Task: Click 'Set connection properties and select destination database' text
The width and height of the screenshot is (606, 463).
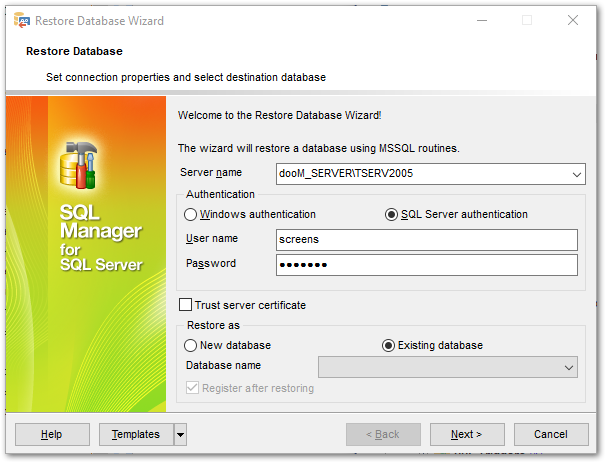Action: click(x=186, y=77)
